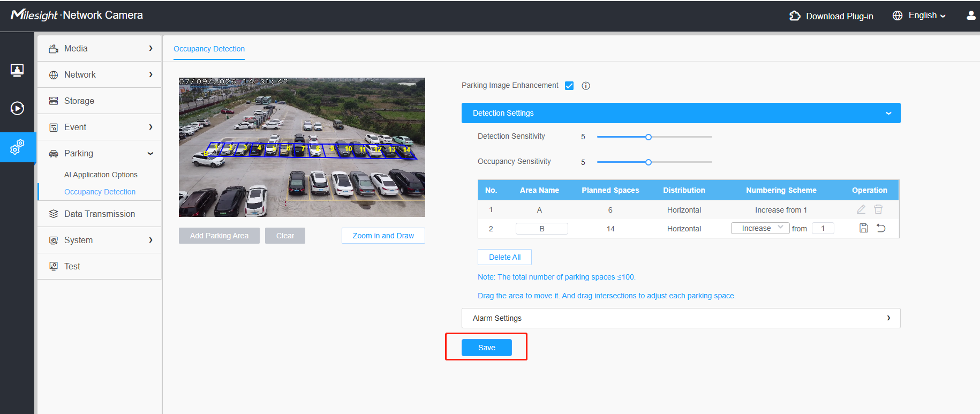Screen dimensions: 980x414
Task: Click Zoom in and Draw button
Action: [x=383, y=236]
